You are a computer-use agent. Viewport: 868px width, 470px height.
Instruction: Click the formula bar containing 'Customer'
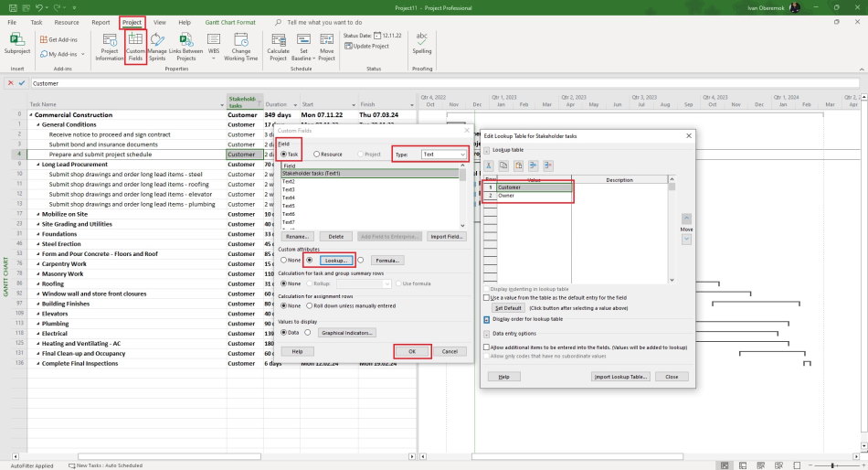445,83
